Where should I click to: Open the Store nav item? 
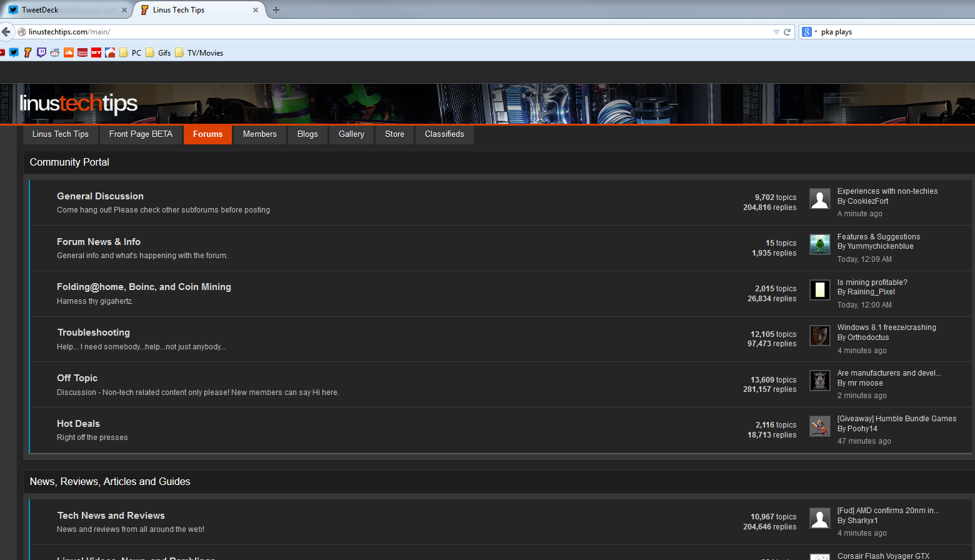coord(394,134)
